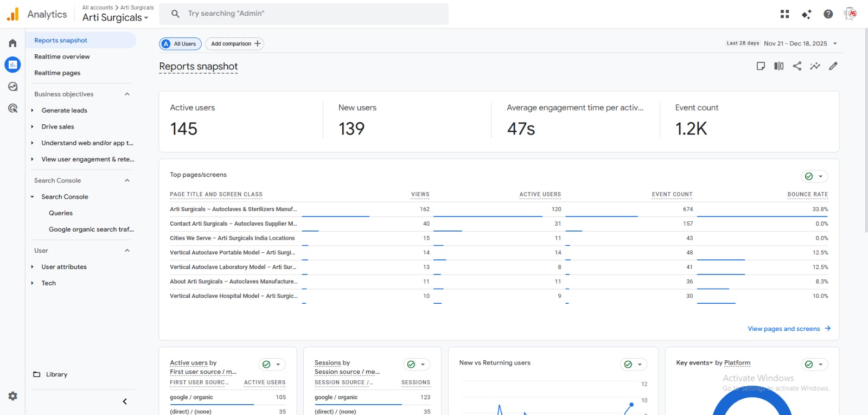Open the account profile avatar
The width and height of the screenshot is (868, 415).
coord(851,14)
